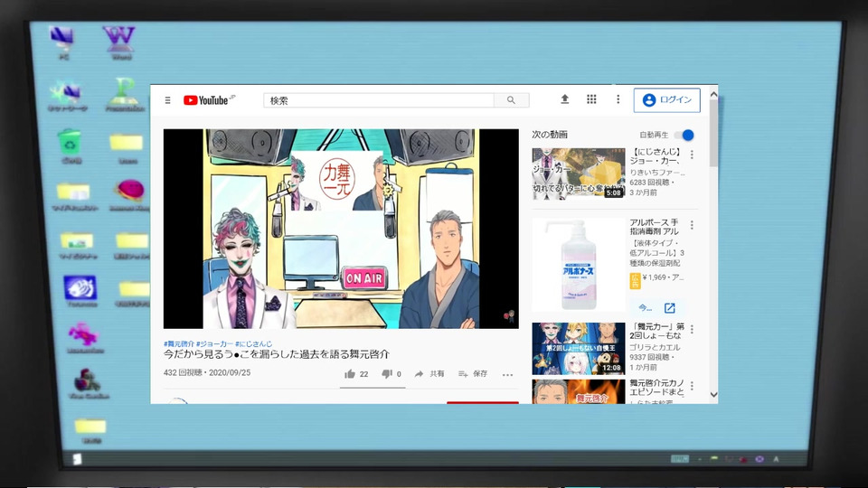Open the YouTube hamburger menu
This screenshot has width=868, height=488.
167,100
